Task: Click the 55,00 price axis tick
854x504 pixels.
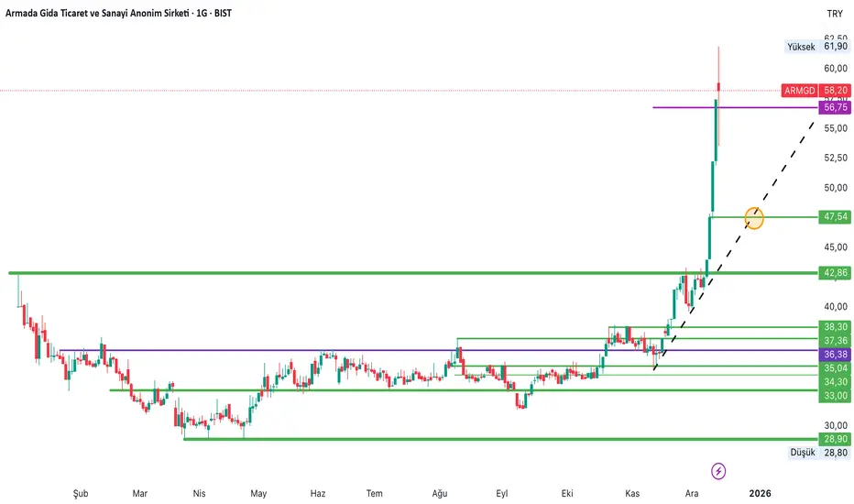Action: [836, 128]
